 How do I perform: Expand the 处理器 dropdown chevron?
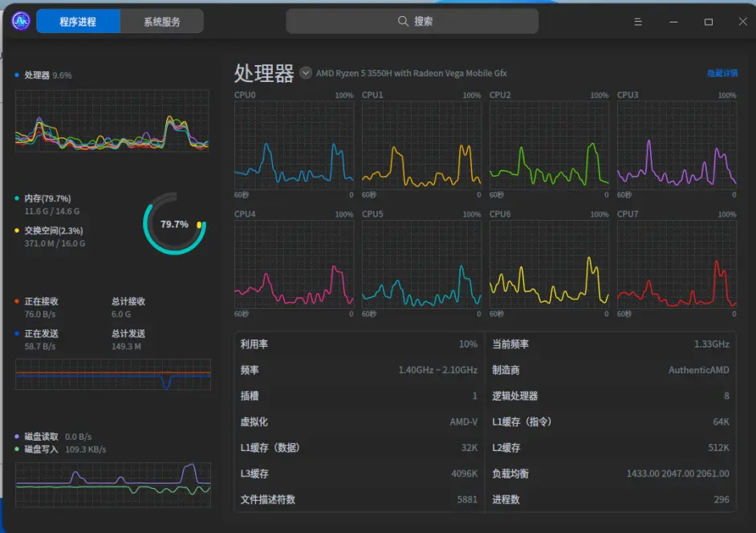[305, 73]
